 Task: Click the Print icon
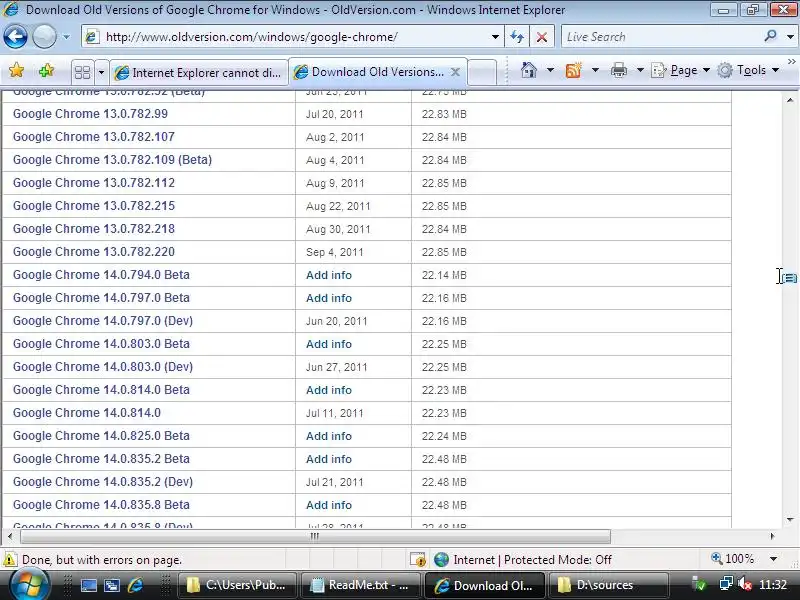[x=619, y=70]
